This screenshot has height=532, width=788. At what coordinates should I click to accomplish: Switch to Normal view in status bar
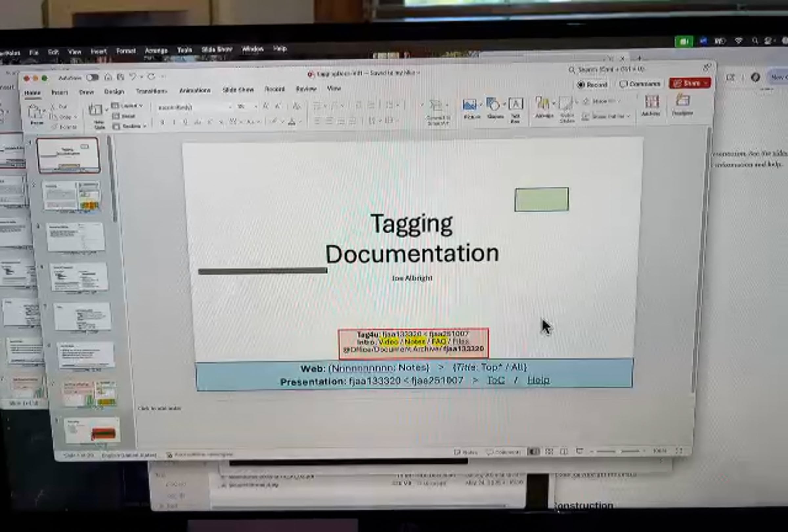click(x=534, y=452)
